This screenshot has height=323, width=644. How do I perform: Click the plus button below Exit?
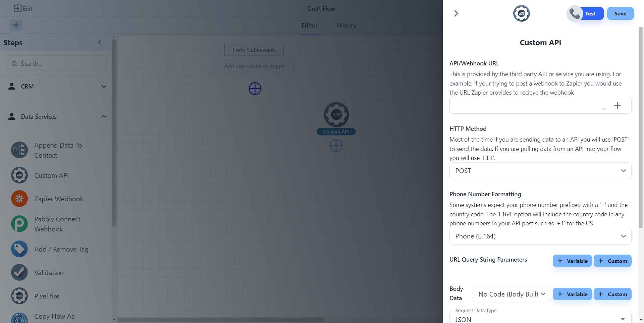pyautogui.click(x=16, y=25)
